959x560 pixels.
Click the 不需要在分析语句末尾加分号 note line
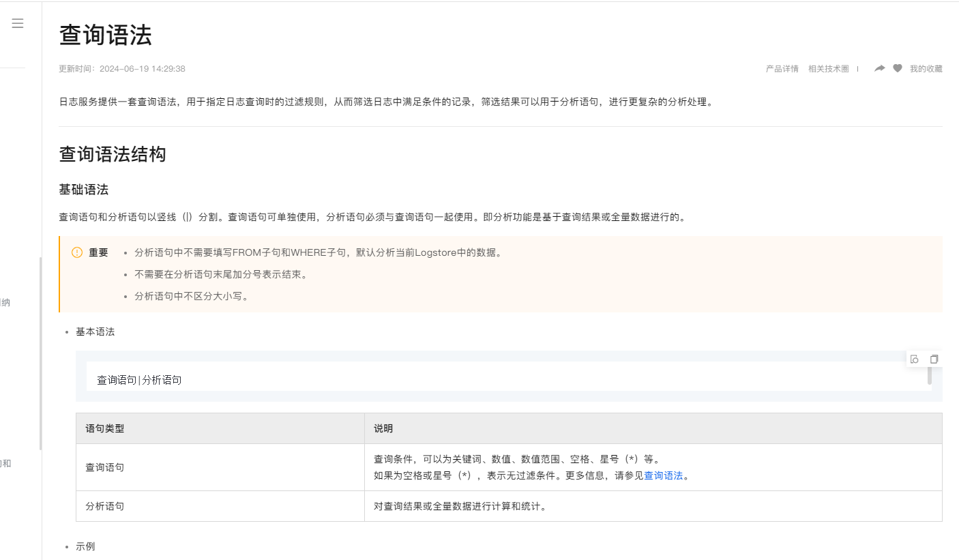(221, 274)
